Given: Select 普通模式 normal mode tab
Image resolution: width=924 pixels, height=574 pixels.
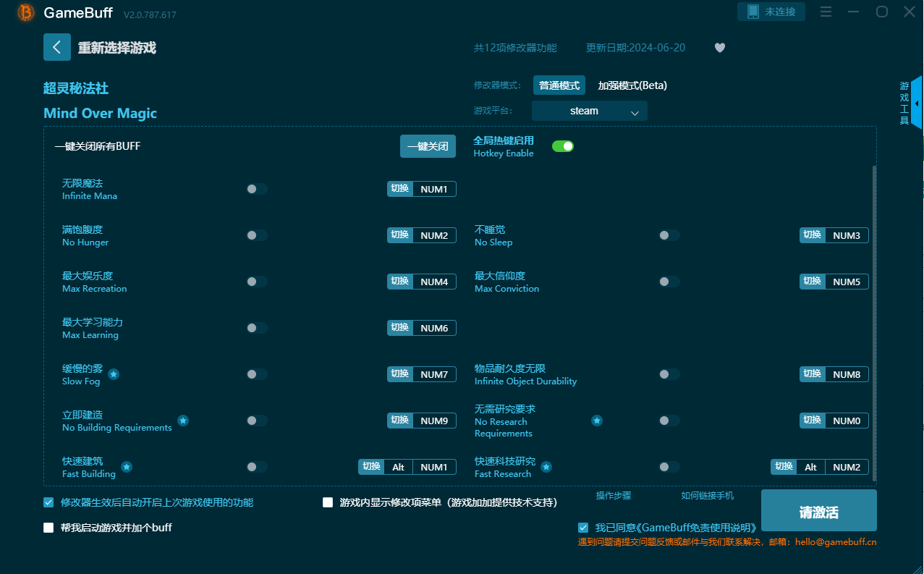Looking at the screenshot, I should click(559, 85).
